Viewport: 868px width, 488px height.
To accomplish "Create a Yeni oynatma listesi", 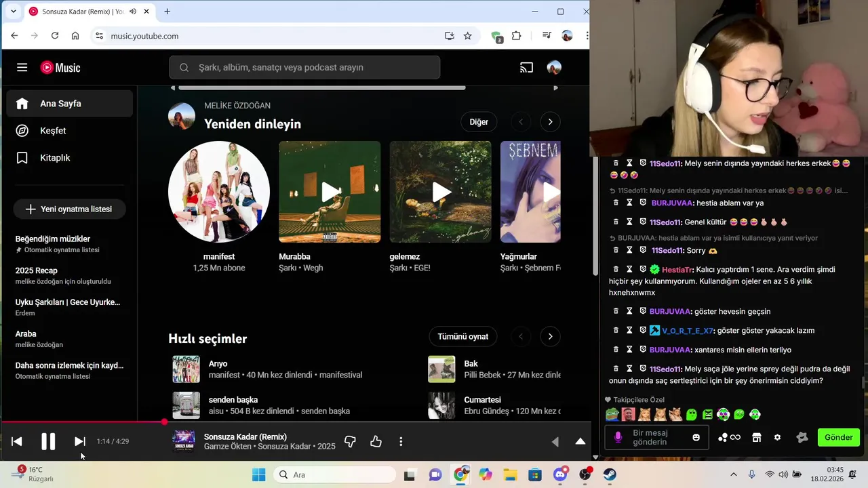I will pyautogui.click(x=68, y=209).
